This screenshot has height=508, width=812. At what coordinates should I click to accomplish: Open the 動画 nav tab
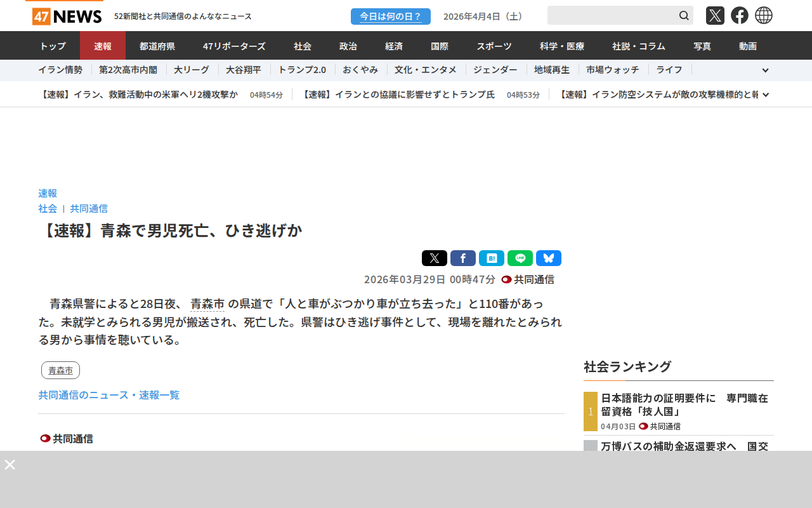pos(748,46)
